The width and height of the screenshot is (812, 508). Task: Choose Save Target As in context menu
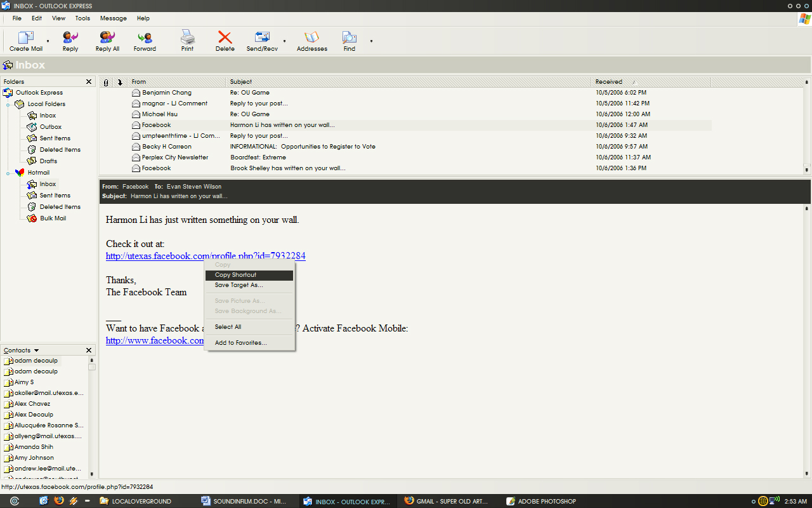[x=249, y=285]
